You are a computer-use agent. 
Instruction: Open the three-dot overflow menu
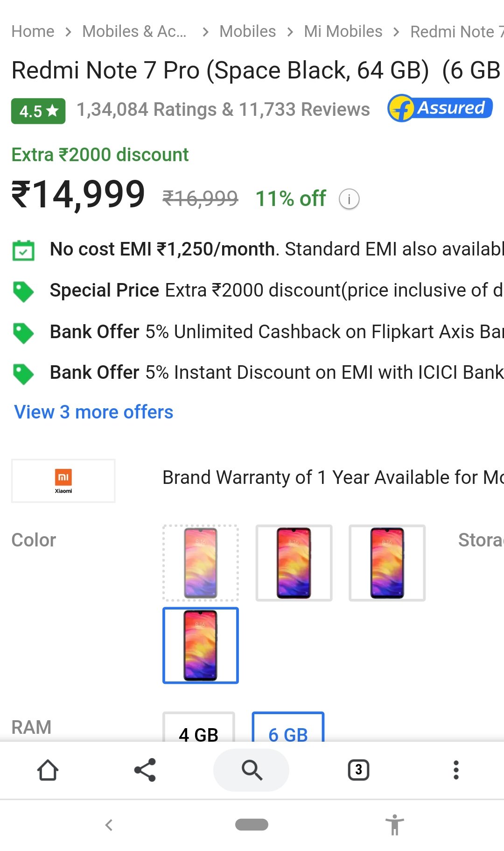(x=456, y=770)
